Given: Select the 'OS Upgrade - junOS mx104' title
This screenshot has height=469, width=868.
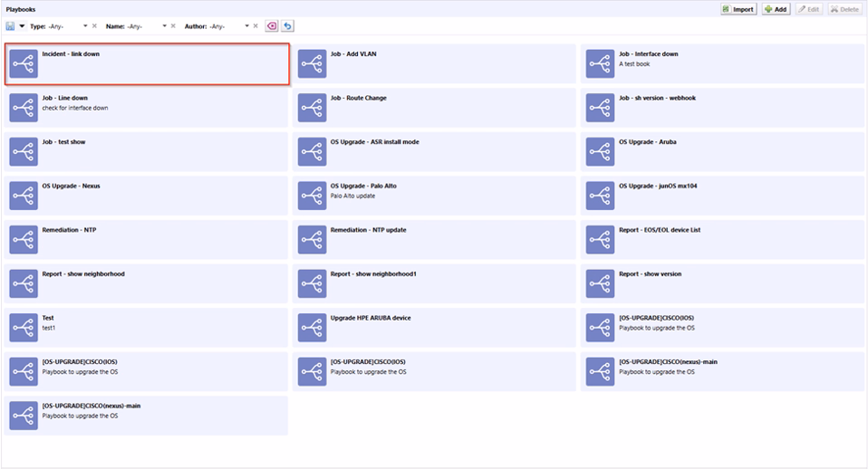Looking at the screenshot, I should click(x=658, y=186).
